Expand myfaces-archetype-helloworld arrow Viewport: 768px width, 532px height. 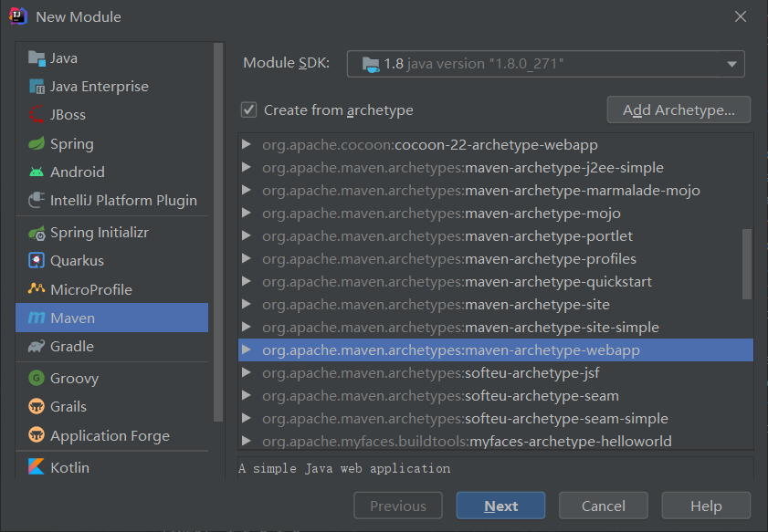point(247,441)
